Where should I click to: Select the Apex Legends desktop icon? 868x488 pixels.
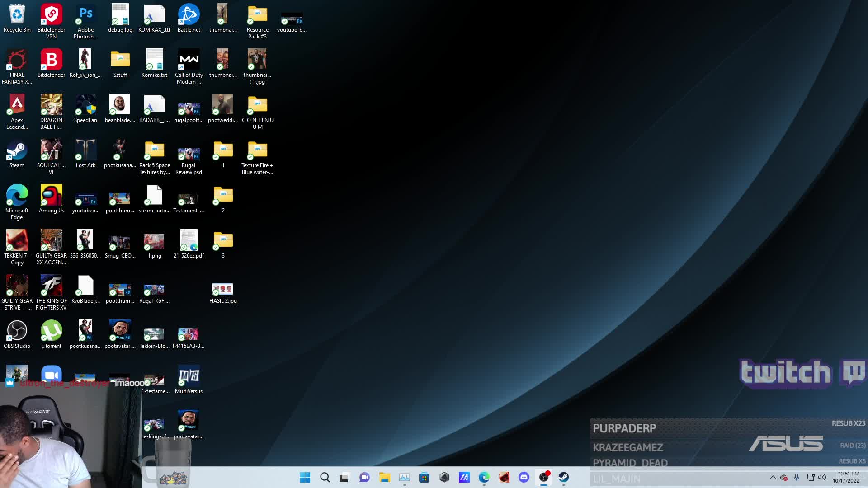(x=17, y=112)
